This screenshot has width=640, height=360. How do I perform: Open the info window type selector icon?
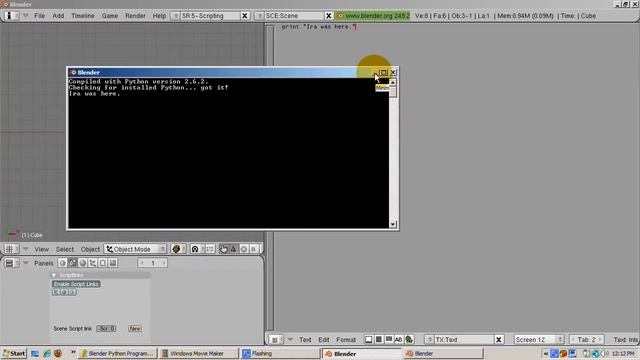pyautogui.click(x=11, y=16)
